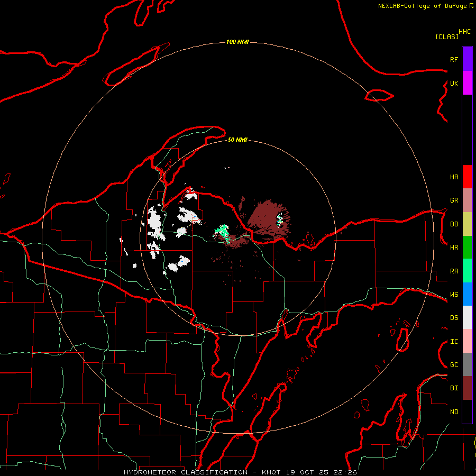Viewport: 476px width, 476px height.
Task: Click the 'GC' legend label
Action: [x=454, y=365]
